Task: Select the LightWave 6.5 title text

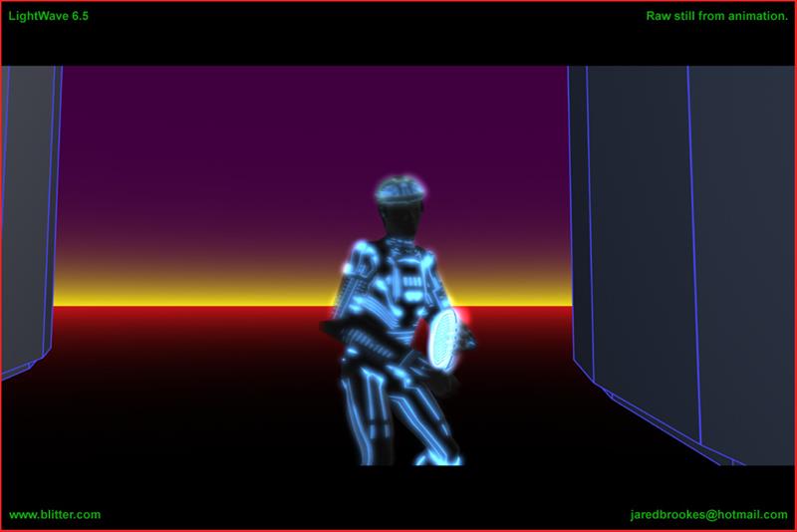Action: click(x=48, y=18)
